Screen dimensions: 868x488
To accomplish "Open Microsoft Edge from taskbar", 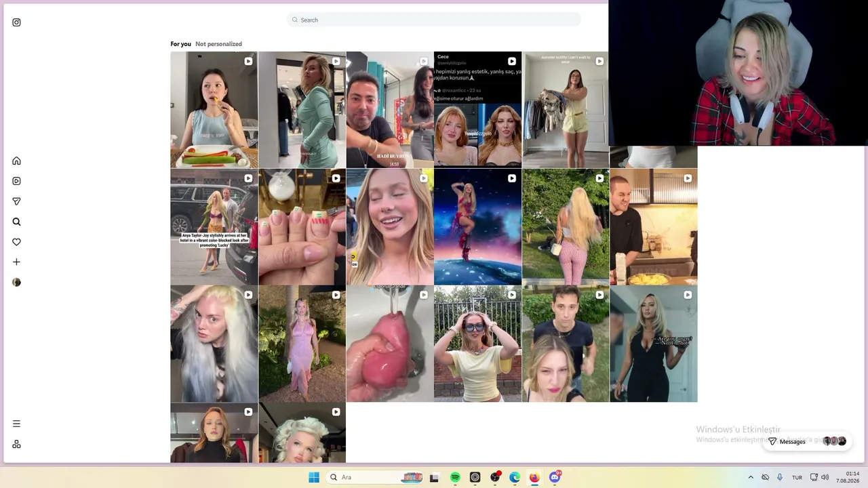I will (x=515, y=477).
